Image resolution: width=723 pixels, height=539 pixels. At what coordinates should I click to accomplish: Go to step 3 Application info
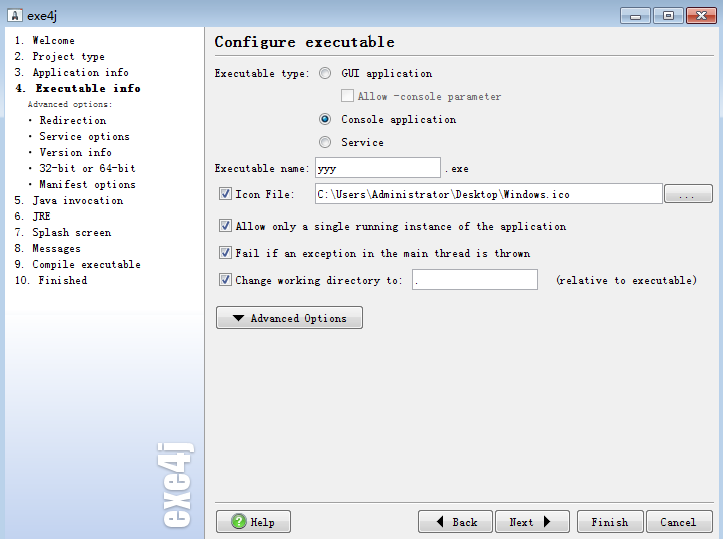(71, 72)
